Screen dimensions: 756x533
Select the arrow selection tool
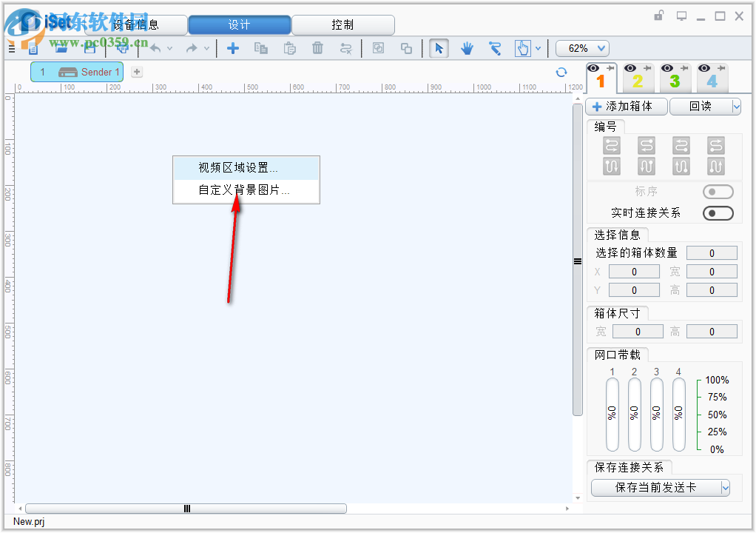point(439,47)
